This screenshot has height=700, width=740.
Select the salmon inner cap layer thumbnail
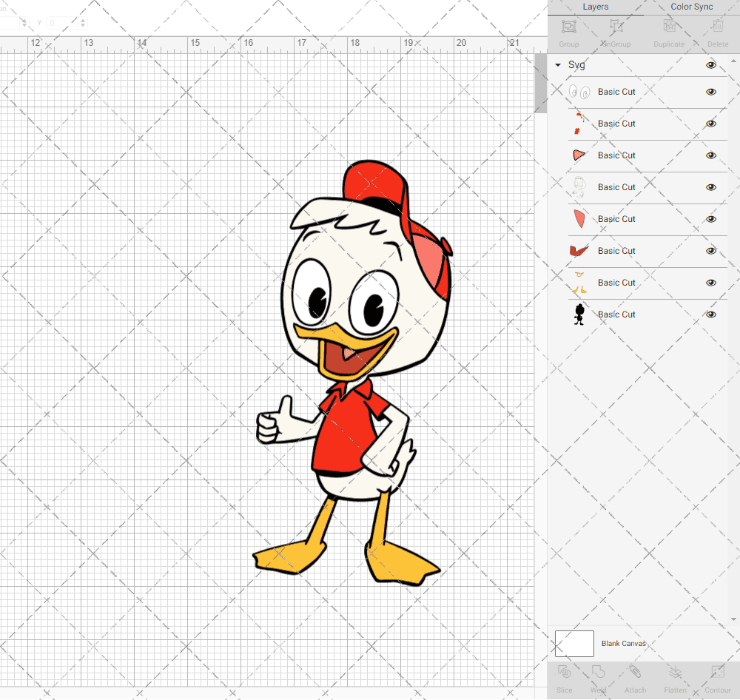(x=579, y=219)
